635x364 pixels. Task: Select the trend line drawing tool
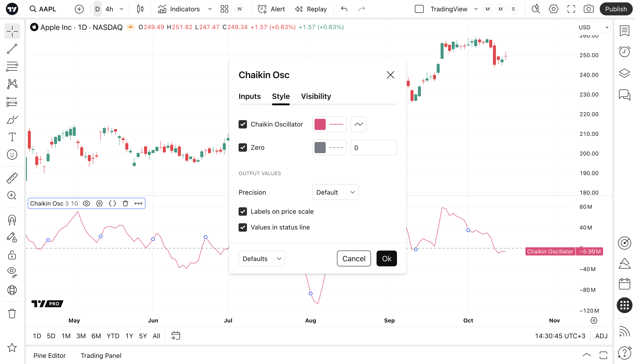(x=12, y=49)
